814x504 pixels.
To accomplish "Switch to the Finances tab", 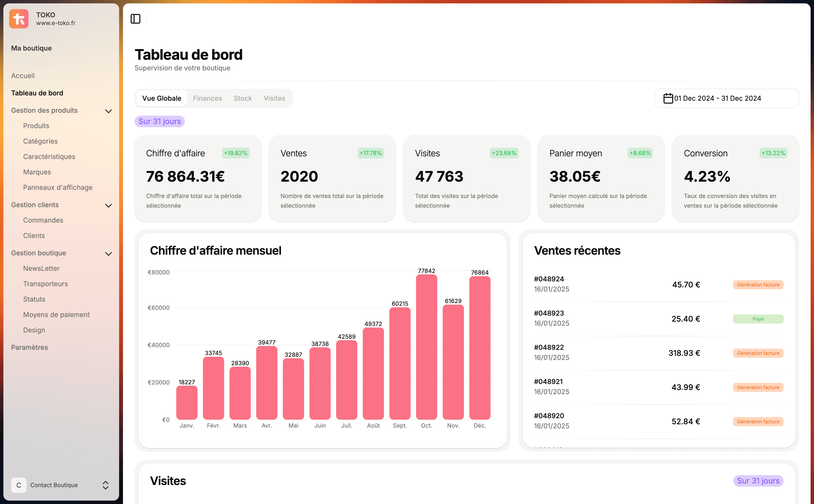I will 207,98.
